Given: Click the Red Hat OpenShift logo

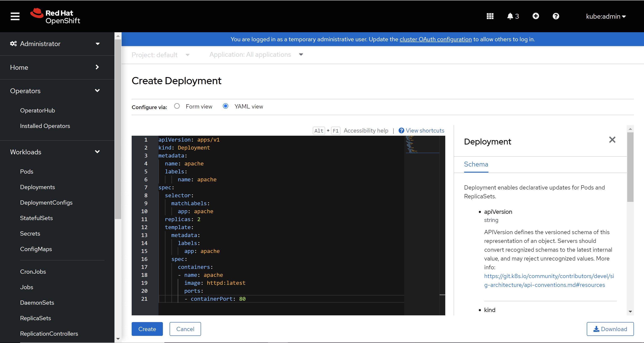Looking at the screenshot, I should coord(55,16).
